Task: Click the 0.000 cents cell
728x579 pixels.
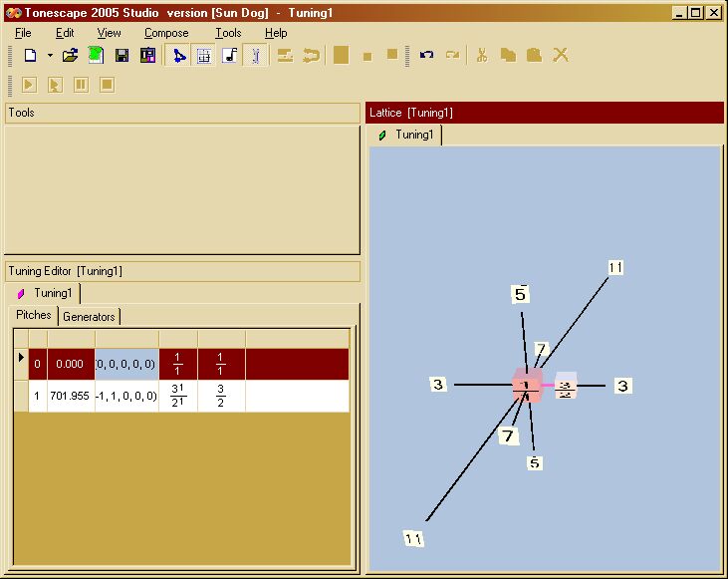Action: pos(71,364)
